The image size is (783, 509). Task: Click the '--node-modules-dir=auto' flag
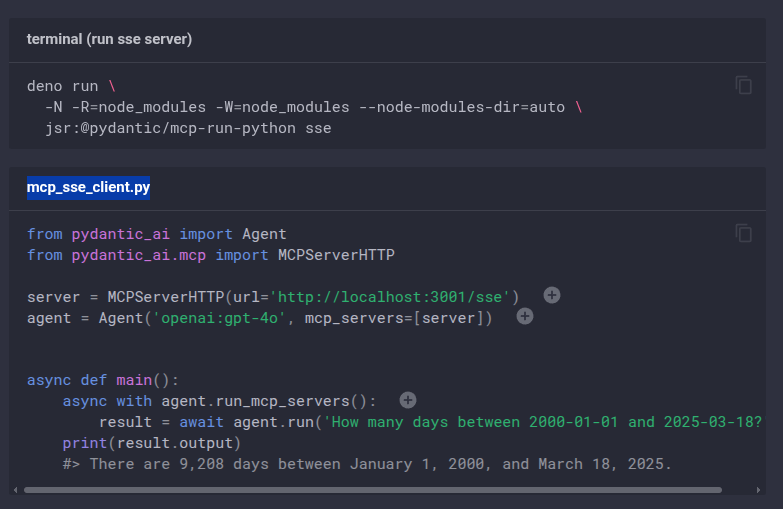click(x=462, y=107)
